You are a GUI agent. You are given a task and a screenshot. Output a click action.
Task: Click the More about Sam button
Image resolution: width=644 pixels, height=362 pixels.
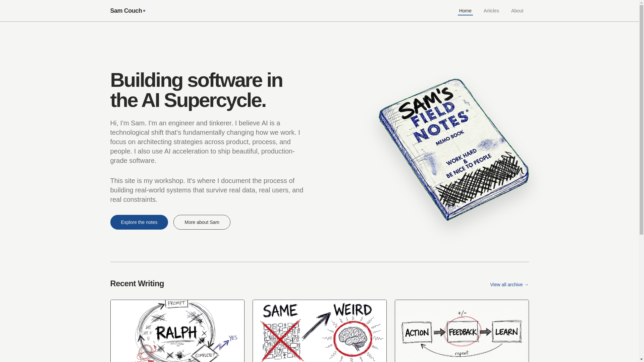(x=202, y=222)
